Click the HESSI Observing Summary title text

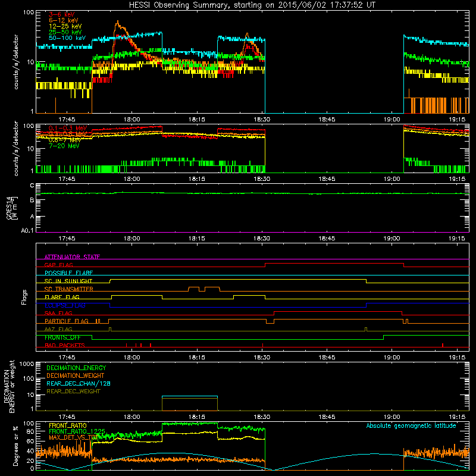252,5
